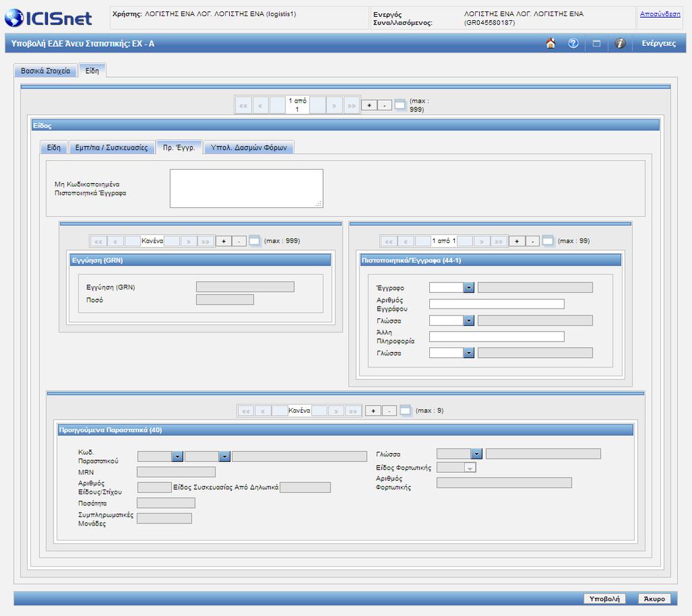Click the next arrow in the Προηγούμενα Παραστατικά pager
Screen dimensions: 692x616
(x=336, y=411)
